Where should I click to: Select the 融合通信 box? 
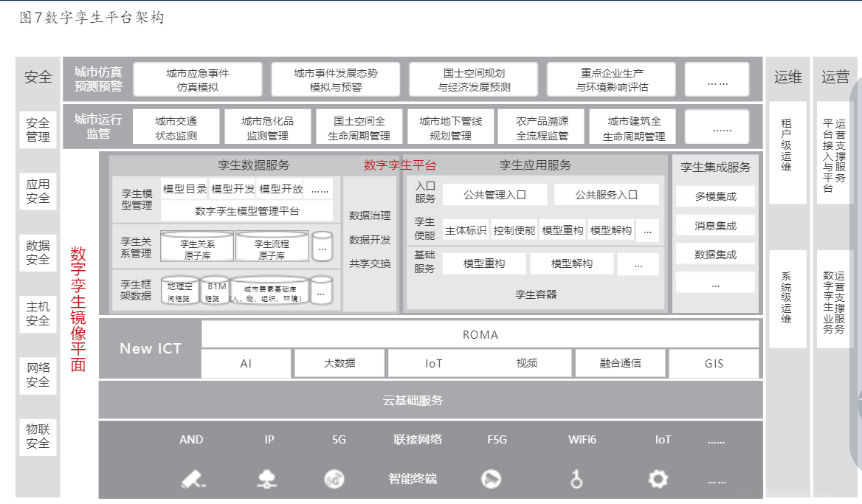(x=620, y=363)
